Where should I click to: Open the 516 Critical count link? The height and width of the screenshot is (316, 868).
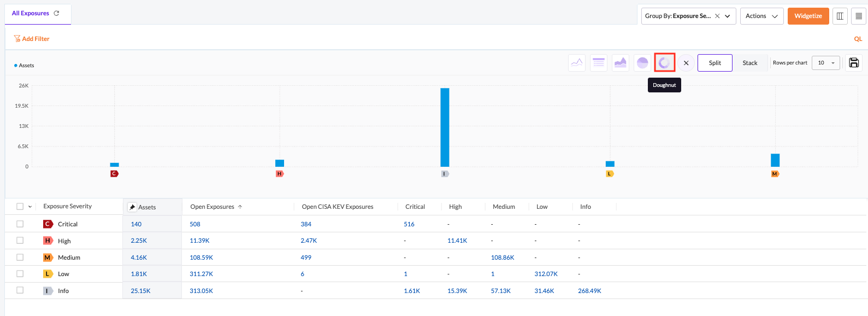click(x=409, y=224)
